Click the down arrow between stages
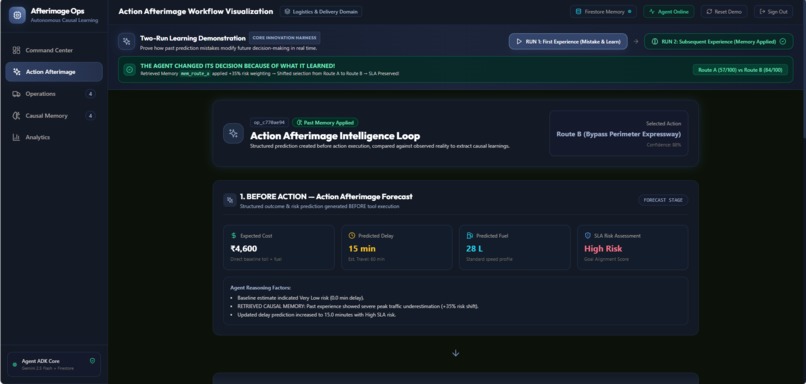 pos(455,353)
